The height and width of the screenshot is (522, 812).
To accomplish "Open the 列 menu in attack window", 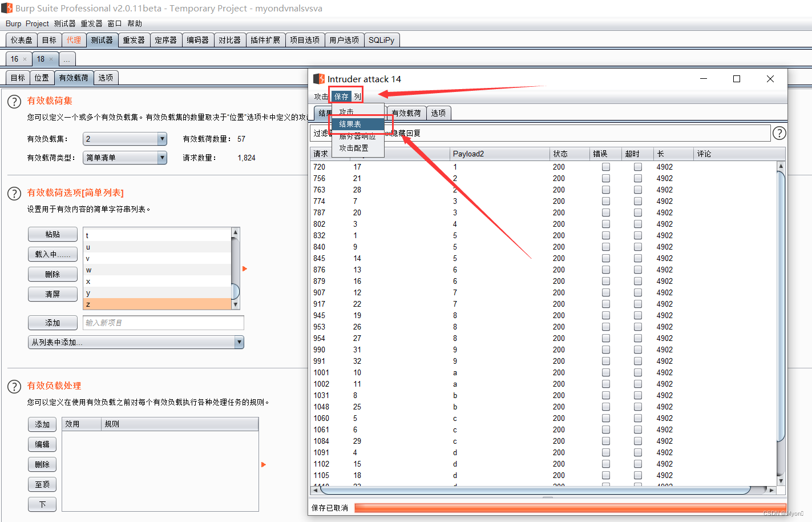I will 357,97.
